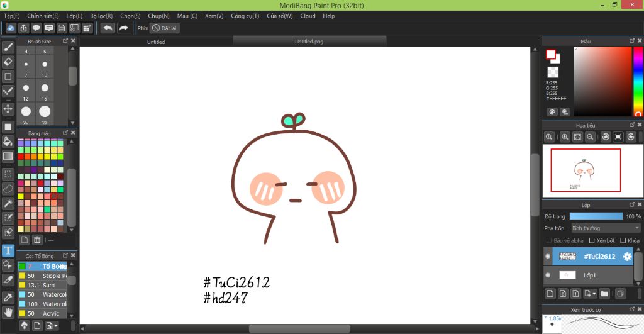Float the Bảng màu panel
Screen dimensions: 644x334
(x=65, y=133)
